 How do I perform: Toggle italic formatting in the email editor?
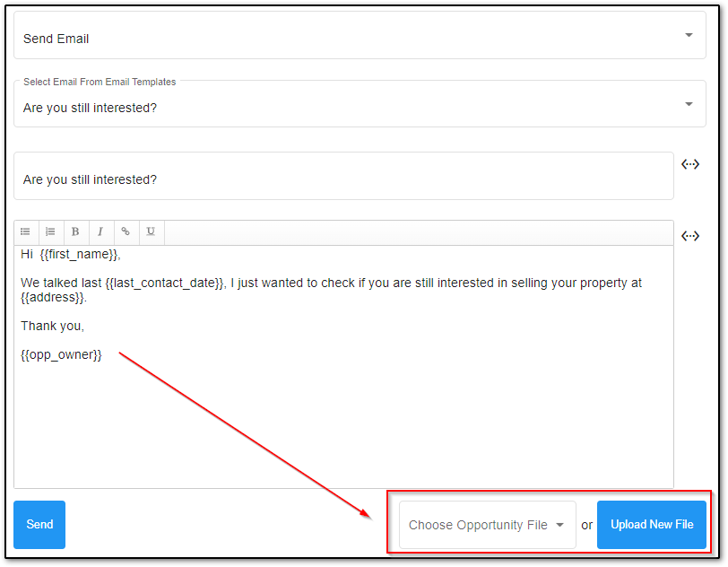tap(100, 231)
